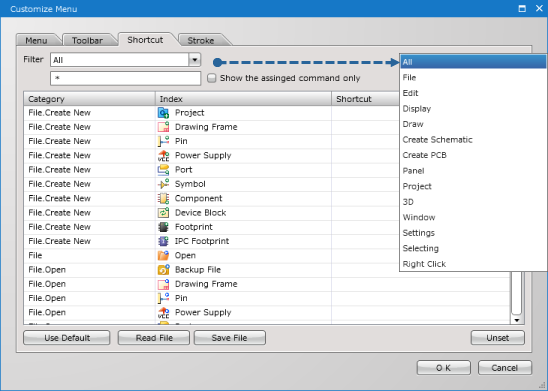Click the Cancel button

505,368
